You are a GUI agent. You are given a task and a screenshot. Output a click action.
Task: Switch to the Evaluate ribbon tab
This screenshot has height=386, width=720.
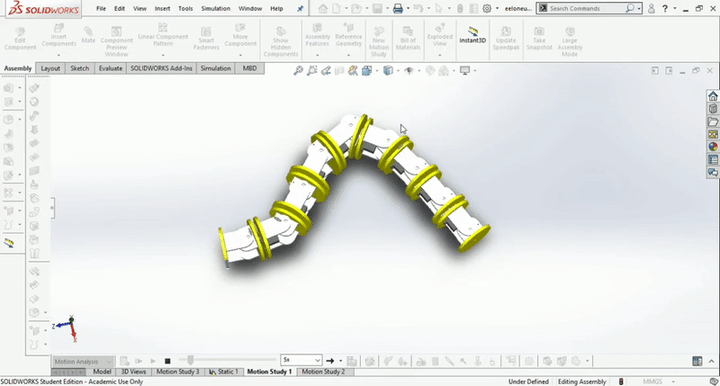(111, 68)
